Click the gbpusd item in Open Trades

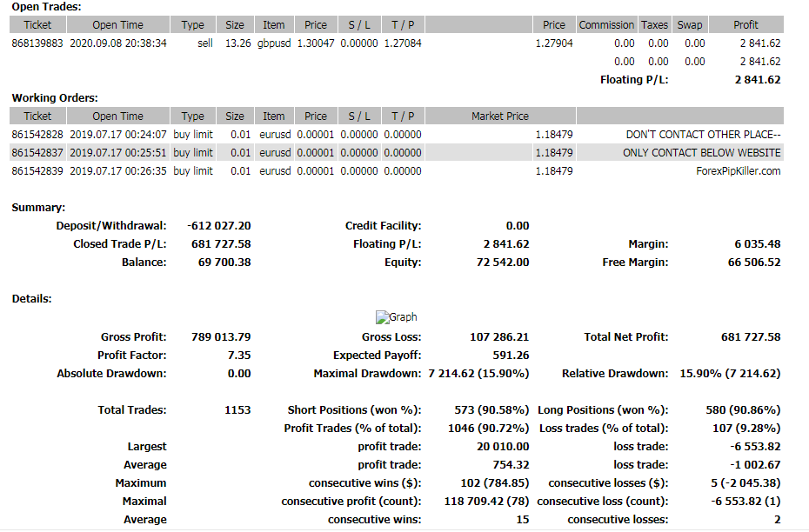[x=274, y=43]
